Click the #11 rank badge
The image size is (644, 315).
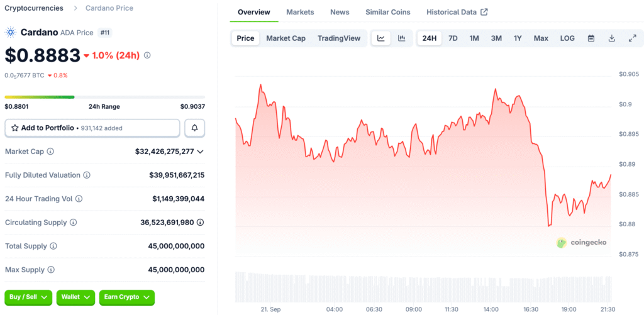coord(105,33)
